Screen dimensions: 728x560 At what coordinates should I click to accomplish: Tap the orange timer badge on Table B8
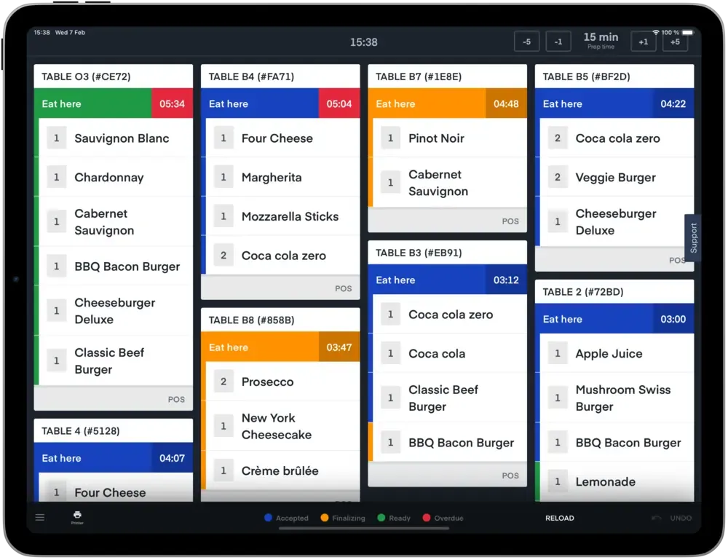point(339,347)
